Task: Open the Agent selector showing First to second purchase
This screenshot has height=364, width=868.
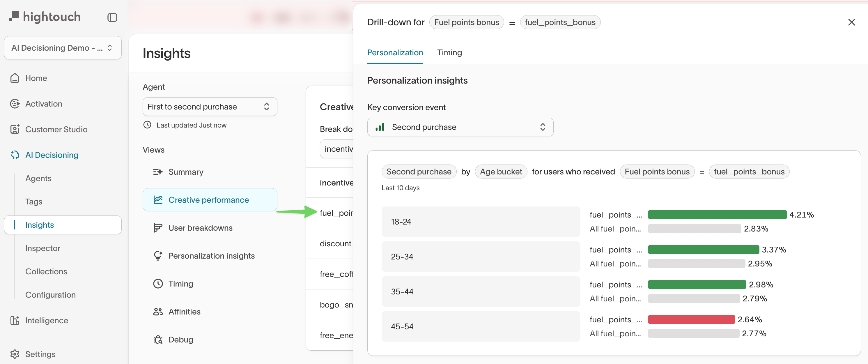Action: 210,107
